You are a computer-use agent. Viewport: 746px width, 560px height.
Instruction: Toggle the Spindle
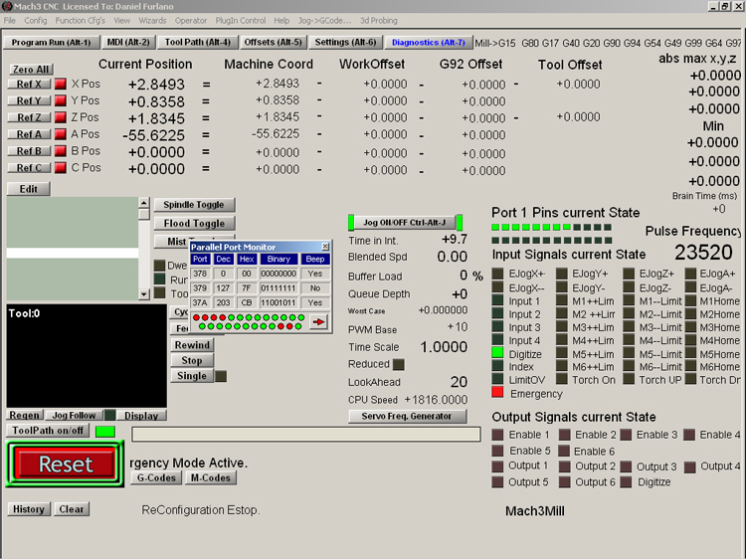pos(194,205)
